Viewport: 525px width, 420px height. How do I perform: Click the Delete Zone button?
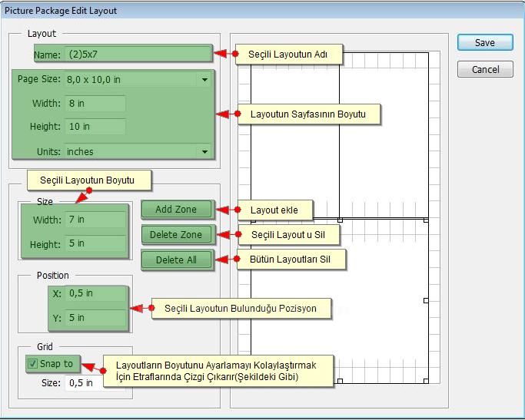(176, 234)
